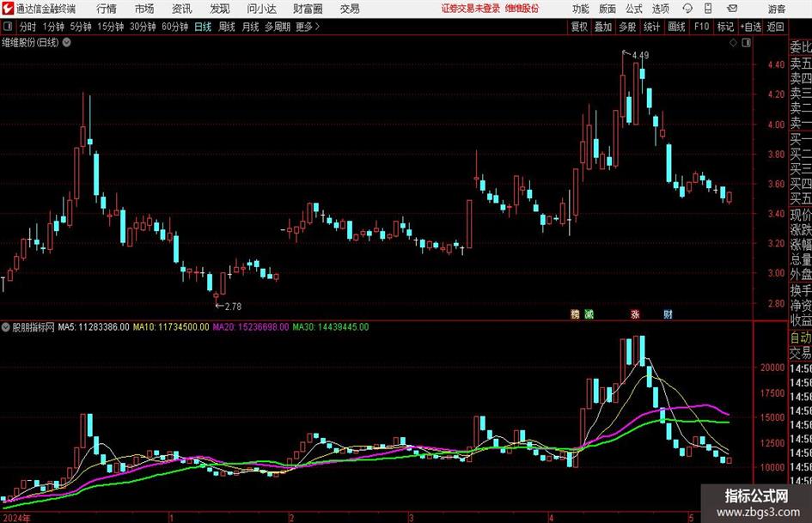The height and width of the screenshot is (523, 812).
Task: Open the 公式 menu
Action: point(634,9)
